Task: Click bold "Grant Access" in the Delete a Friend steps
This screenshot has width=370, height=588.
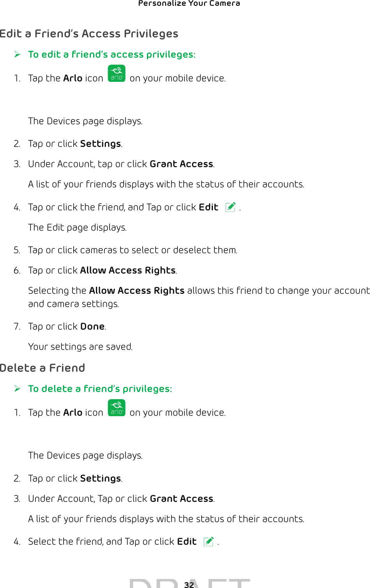Action: pyautogui.click(x=182, y=499)
